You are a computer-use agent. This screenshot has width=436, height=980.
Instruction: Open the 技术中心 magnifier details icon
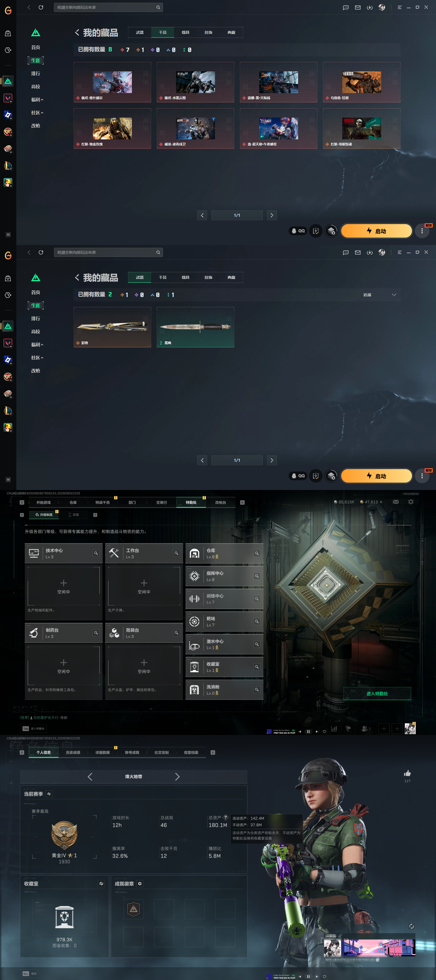pos(96,553)
